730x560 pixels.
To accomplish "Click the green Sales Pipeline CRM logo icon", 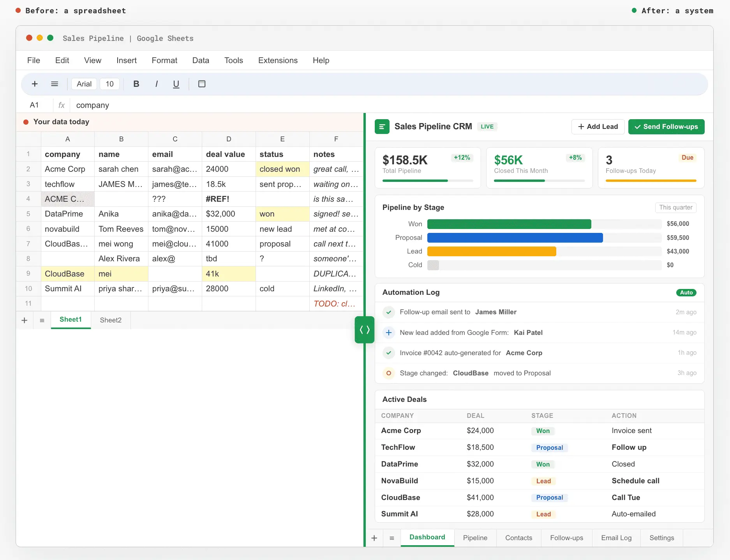I will point(382,127).
